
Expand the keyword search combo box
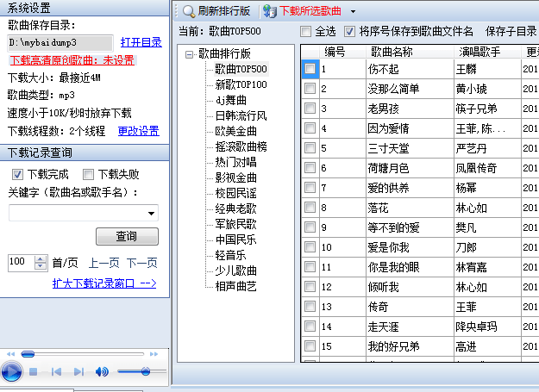(x=153, y=214)
